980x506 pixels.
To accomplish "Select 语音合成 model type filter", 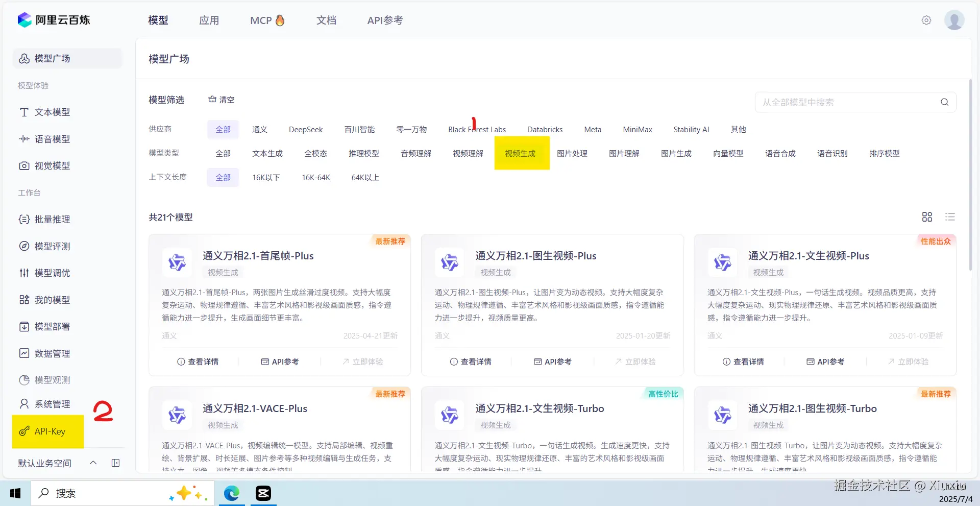I will [780, 154].
